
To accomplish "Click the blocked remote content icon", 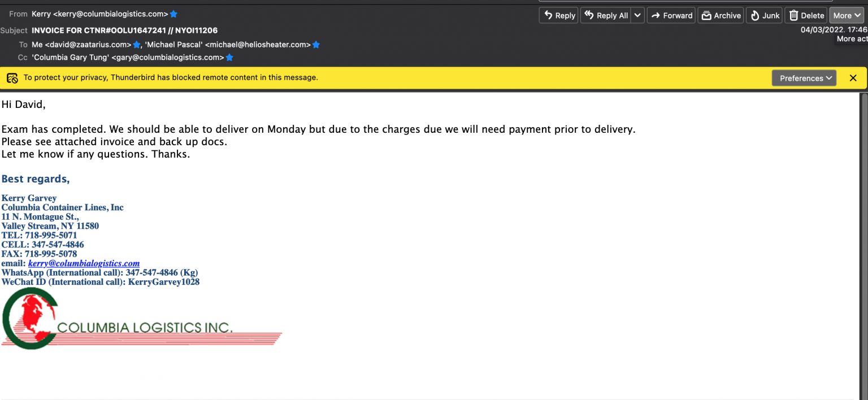I will 12,78.
